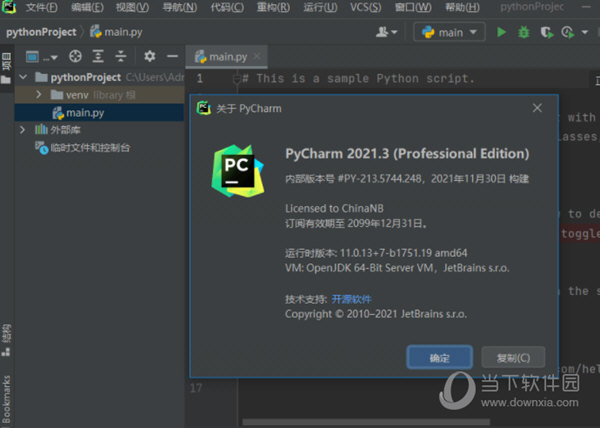Run main with the green play icon
Screen dimensions: 600x428
[x=501, y=32]
